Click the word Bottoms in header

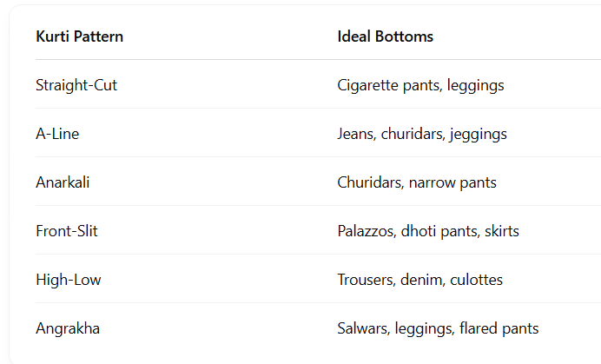coord(404,36)
